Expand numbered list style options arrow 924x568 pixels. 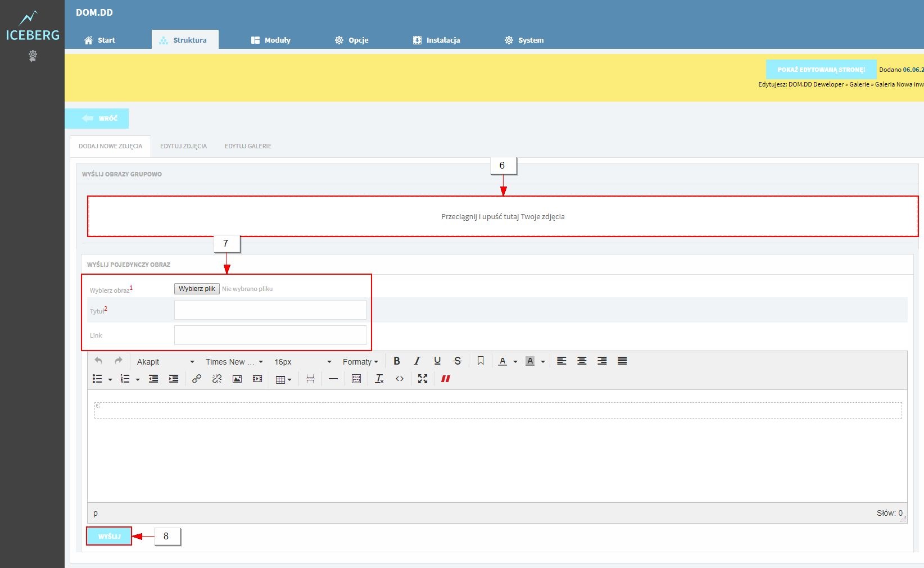138,380
